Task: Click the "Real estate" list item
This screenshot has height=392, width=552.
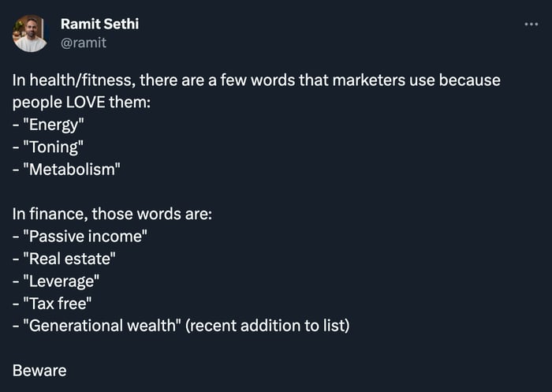Action: [x=64, y=259]
